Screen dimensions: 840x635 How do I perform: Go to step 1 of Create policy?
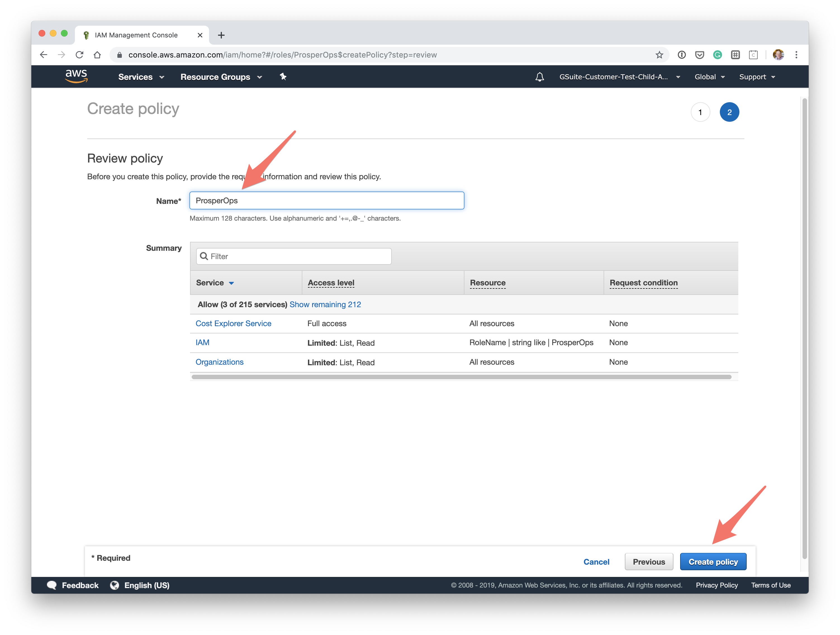[700, 112]
